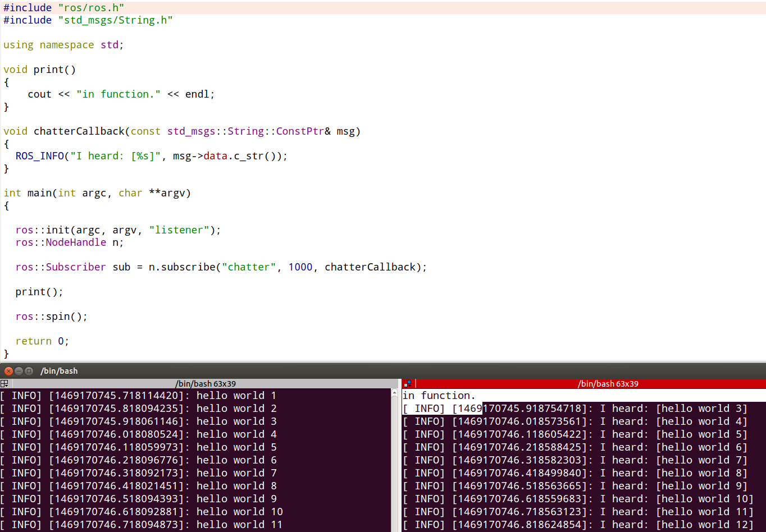766x532 pixels.
Task: Click the "int main(int argc, char **argv)" line
Action: pyautogui.click(x=97, y=193)
